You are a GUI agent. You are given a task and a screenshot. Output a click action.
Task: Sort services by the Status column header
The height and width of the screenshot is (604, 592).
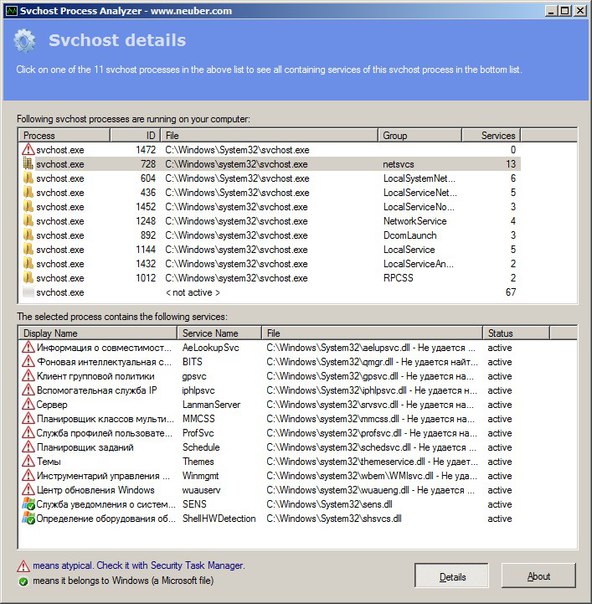516,333
